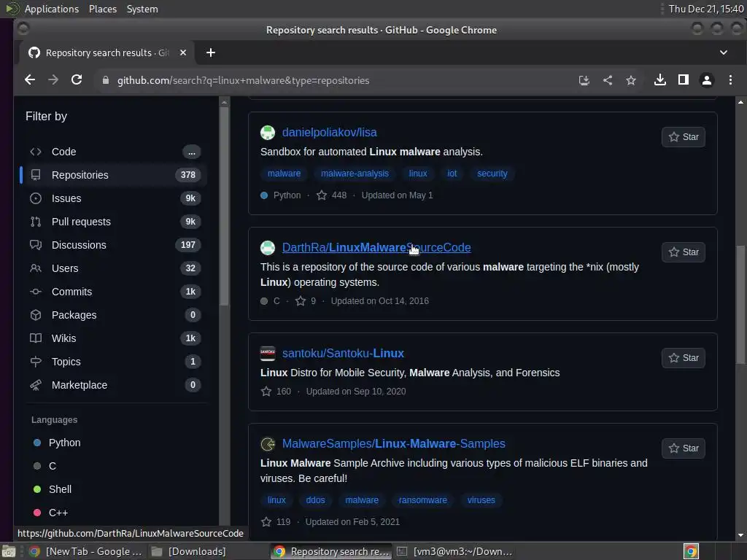Open the Chrome downloads icon
Viewport: 747px width, 560px height.
(659, 80)
